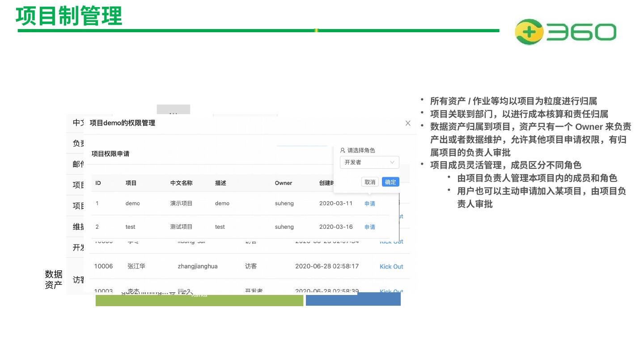Click the Owner column header
Screen dimensions: 644x363
pos(283,183)
